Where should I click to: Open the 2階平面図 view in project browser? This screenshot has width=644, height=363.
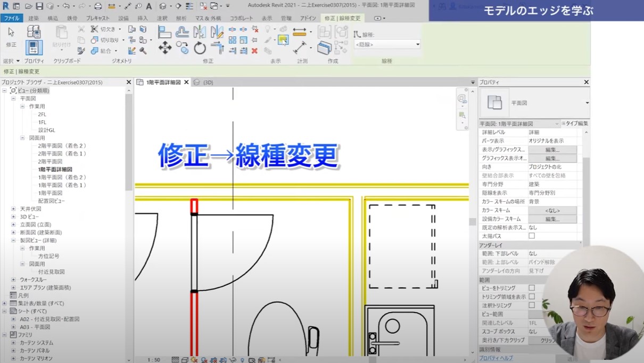pyautogui.click(x=50, y=162)
